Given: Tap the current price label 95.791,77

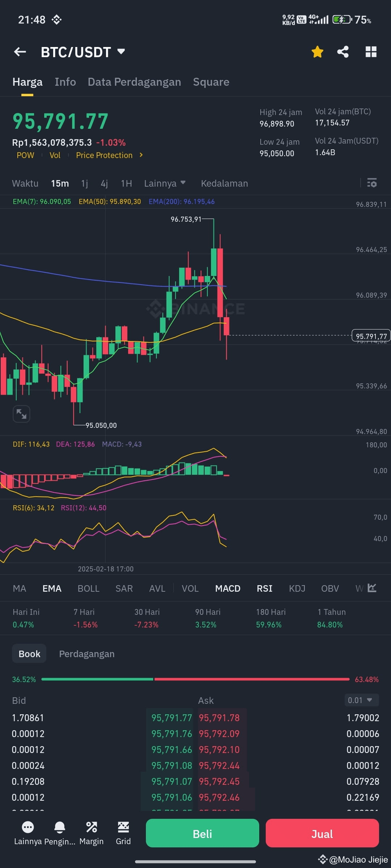Looking at the screenshot, I should (x=371, y=336).
